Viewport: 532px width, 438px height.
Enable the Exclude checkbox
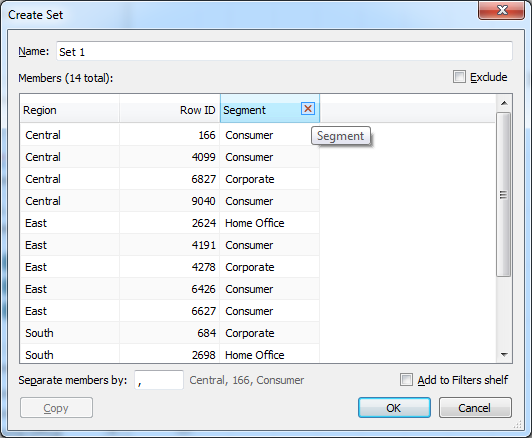click(x=459, y=77)
